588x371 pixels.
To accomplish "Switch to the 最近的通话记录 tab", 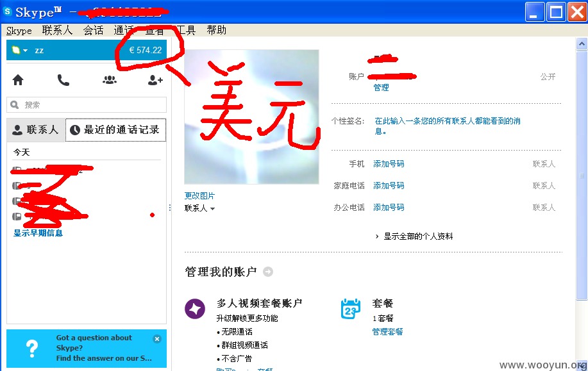I will tap(116, 130).
